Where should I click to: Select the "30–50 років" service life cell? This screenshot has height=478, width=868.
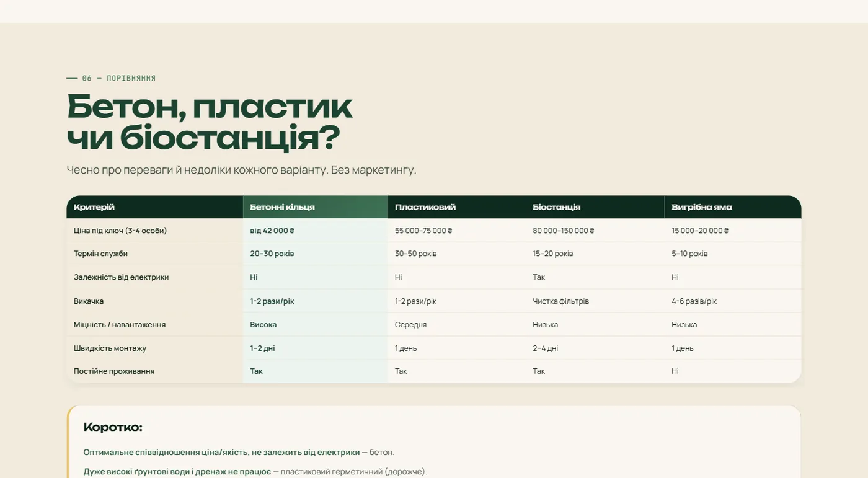[416, 254]
